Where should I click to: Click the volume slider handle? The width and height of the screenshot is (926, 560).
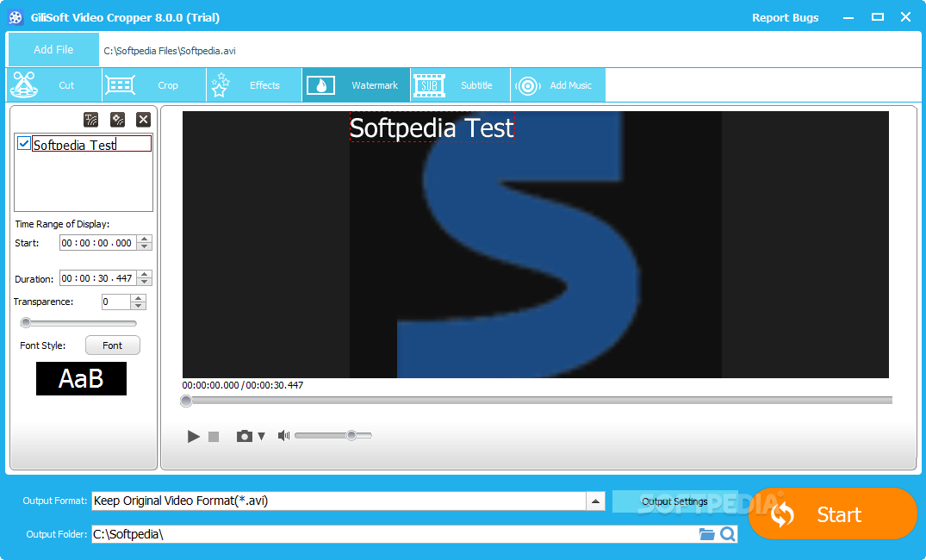click(351, 435)
